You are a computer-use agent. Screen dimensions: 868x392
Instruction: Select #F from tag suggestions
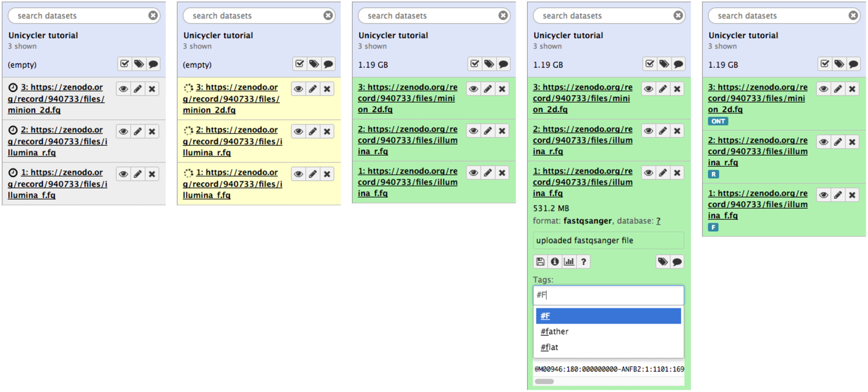pyautogui.click(x=609, y=316)
